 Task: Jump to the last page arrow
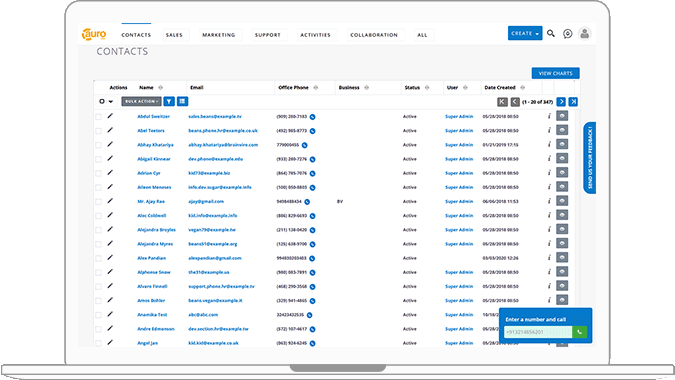(573, 102)
